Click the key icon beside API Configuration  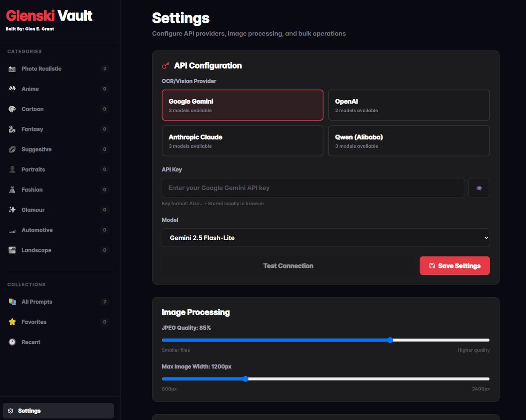click(165, 66)
